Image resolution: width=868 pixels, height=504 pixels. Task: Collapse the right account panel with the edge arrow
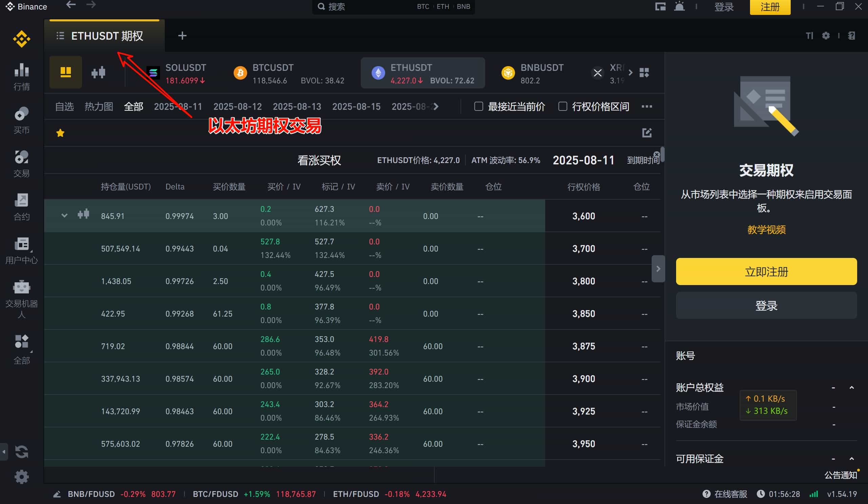[658, 268]
